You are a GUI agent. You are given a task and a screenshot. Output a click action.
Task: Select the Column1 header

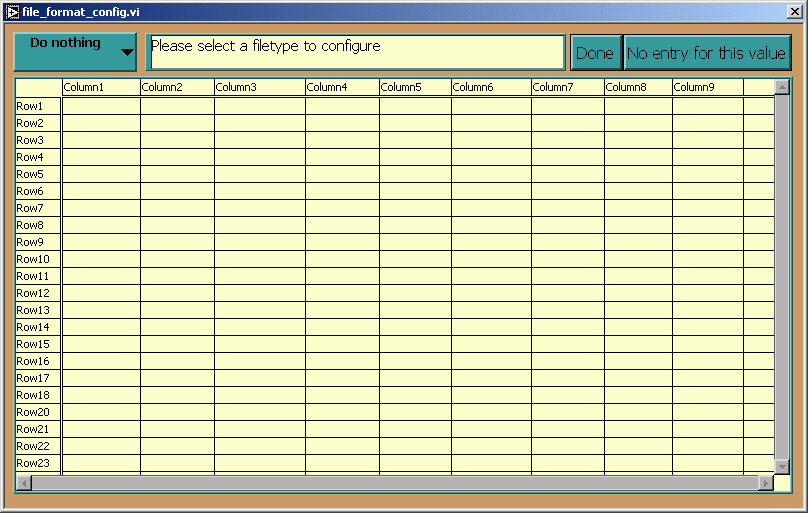[x=101, y=87]
